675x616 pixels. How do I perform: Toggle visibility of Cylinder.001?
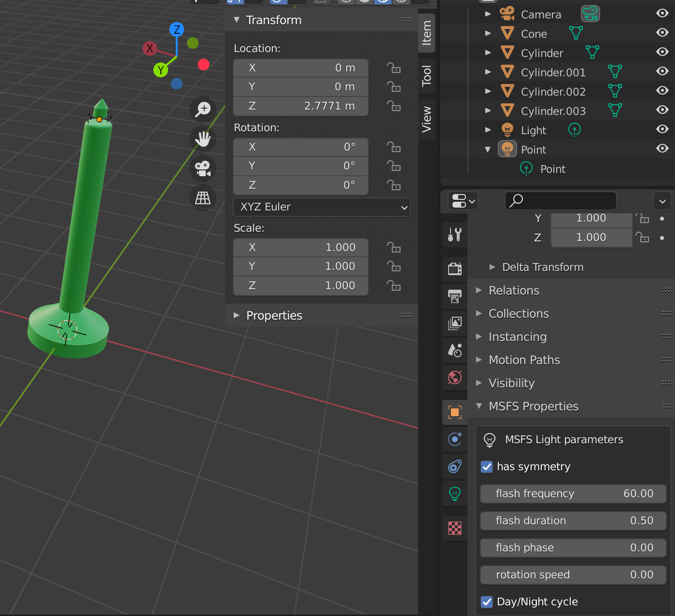pos(662,71)
